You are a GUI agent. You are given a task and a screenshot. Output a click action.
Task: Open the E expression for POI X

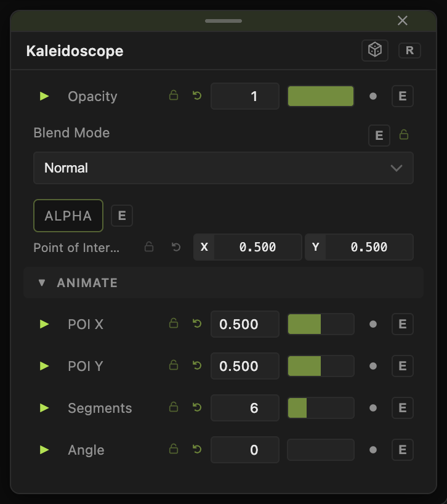tap(403, 324)
